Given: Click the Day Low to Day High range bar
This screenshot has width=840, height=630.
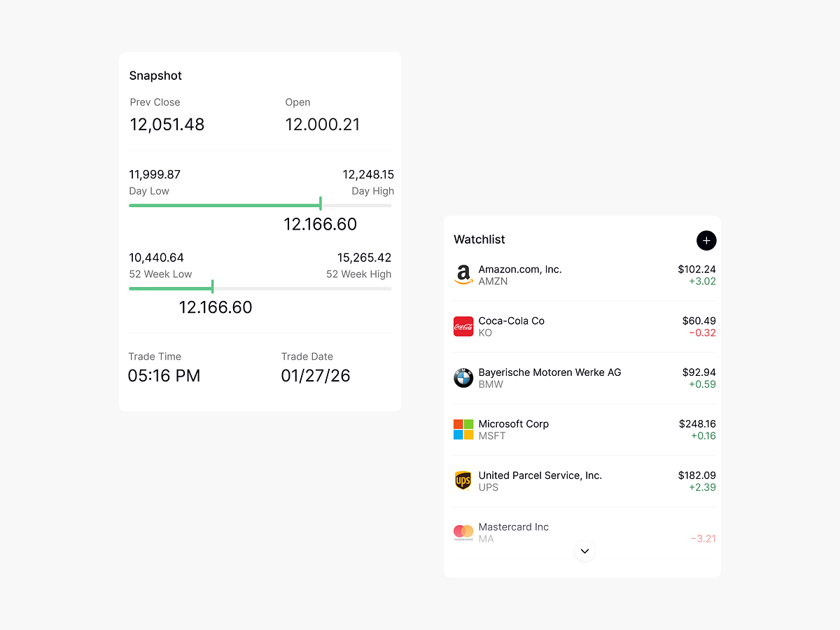Looking at the screenshot, I should tap(260, 205).
